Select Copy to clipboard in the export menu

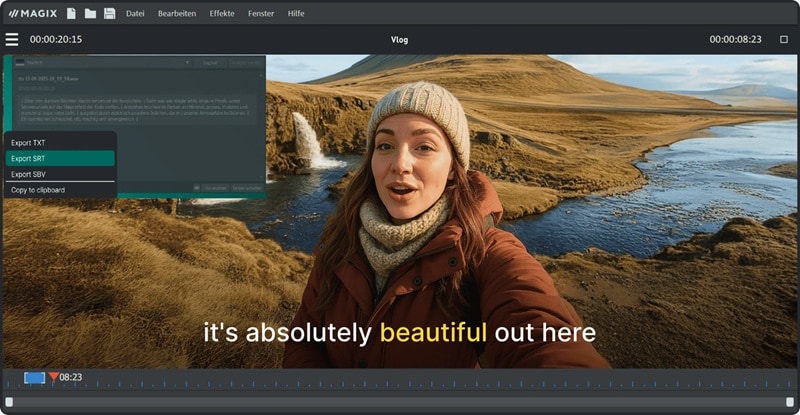tap(60, 190)
